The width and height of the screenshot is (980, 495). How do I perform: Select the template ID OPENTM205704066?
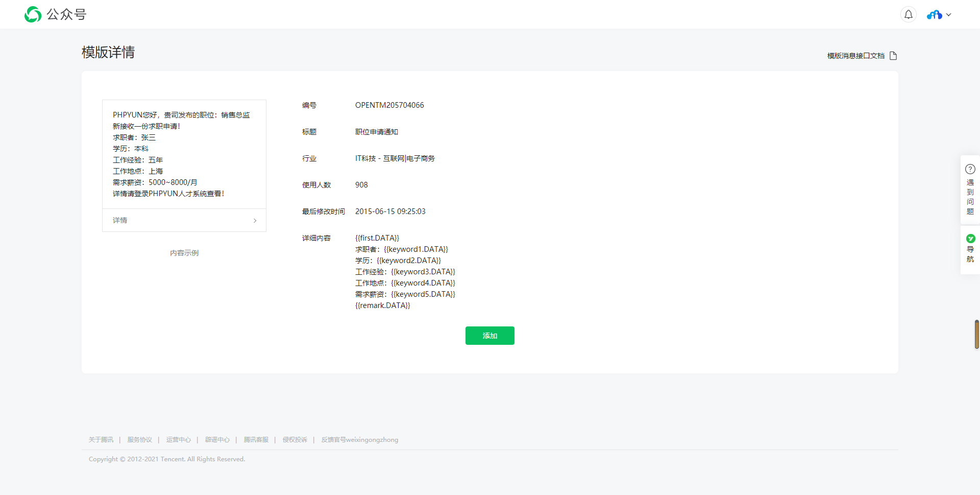click(389, 105)
